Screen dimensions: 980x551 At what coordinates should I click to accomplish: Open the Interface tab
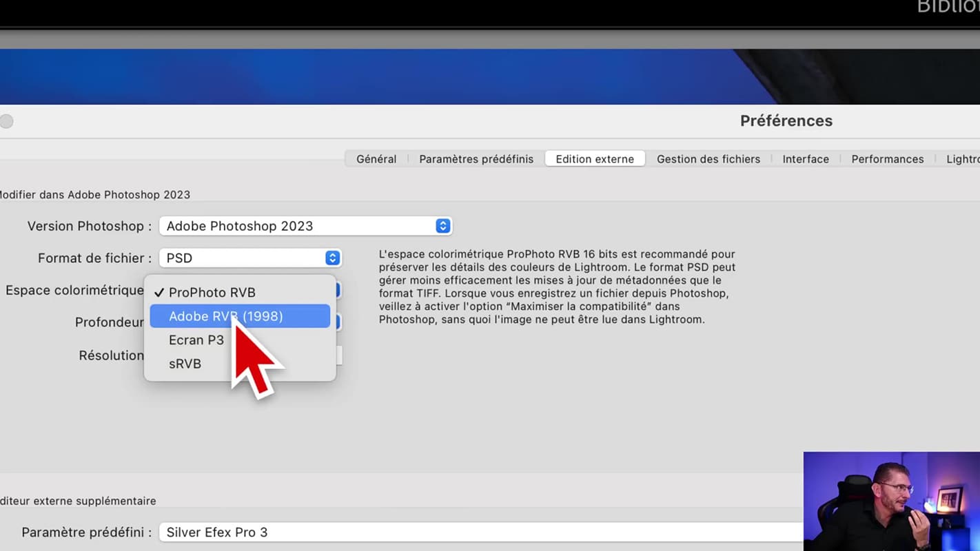tap(806, 159)
